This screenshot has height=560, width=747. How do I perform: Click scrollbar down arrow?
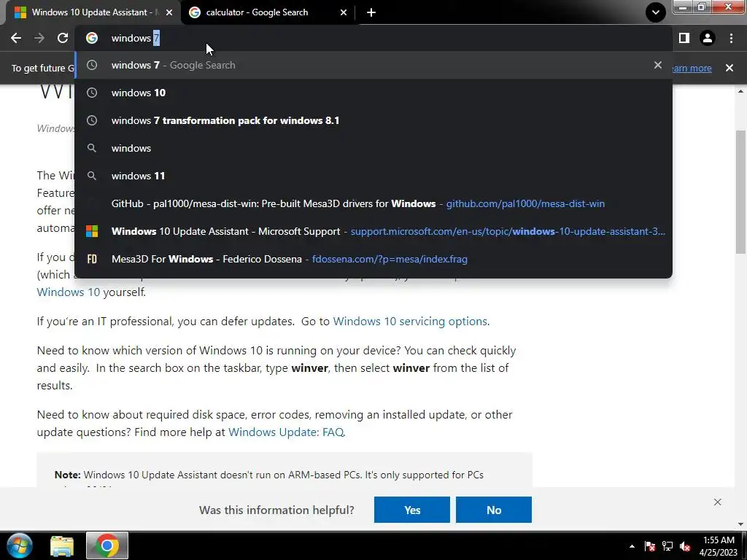[741, 524]
